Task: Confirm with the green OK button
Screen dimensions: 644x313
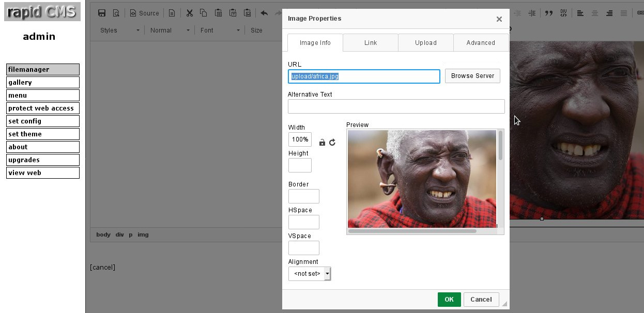Action: coord(449,300)
